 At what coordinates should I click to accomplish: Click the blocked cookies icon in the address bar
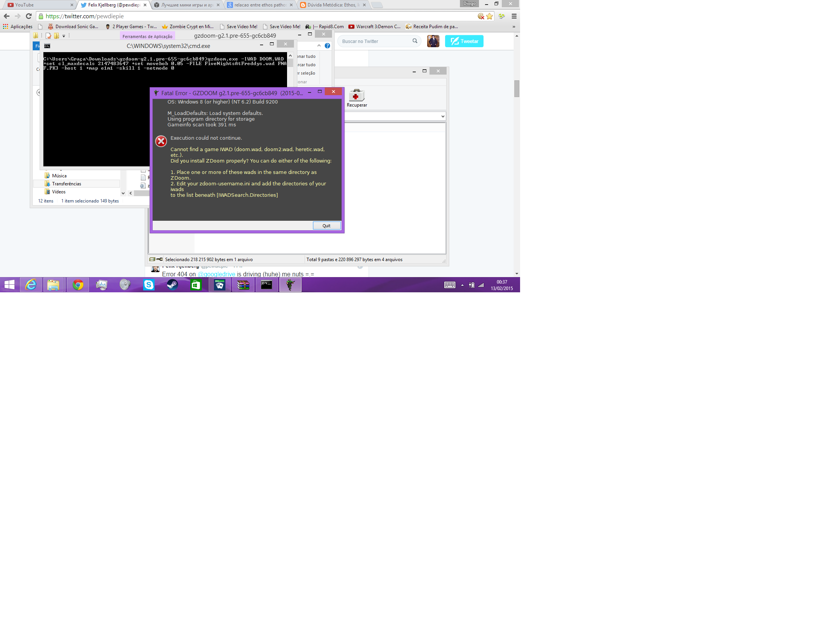481,16
